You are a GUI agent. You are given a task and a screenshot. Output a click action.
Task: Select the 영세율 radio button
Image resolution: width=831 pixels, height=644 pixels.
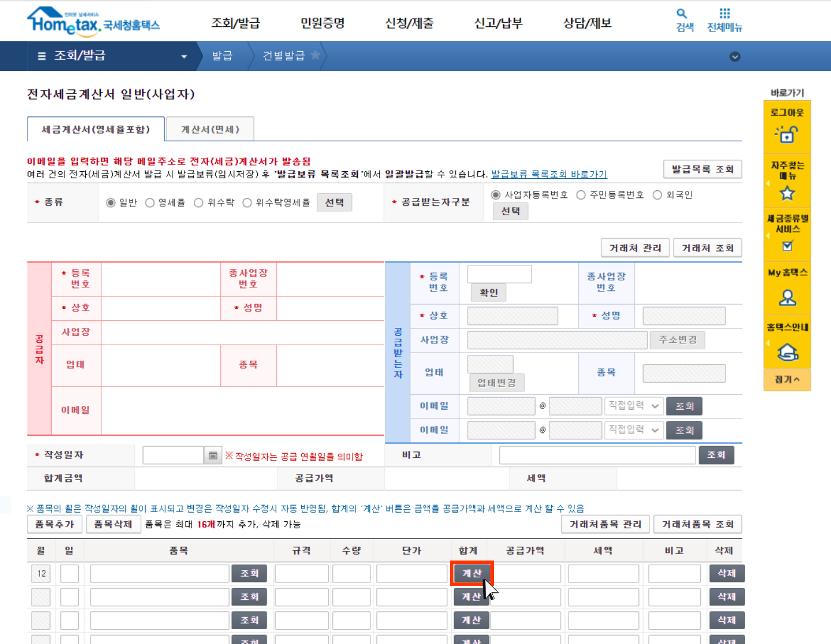(x=150, y=203)
